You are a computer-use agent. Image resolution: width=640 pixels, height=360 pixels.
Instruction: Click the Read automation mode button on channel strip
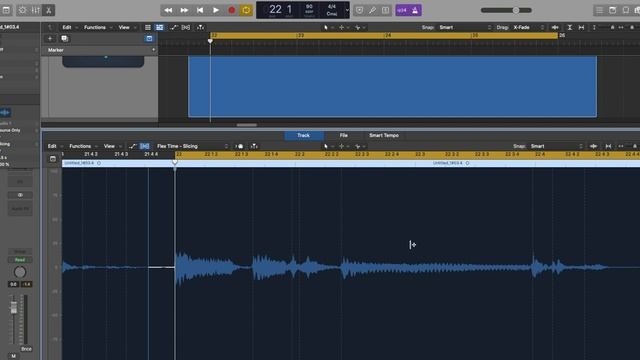[20, 260]
